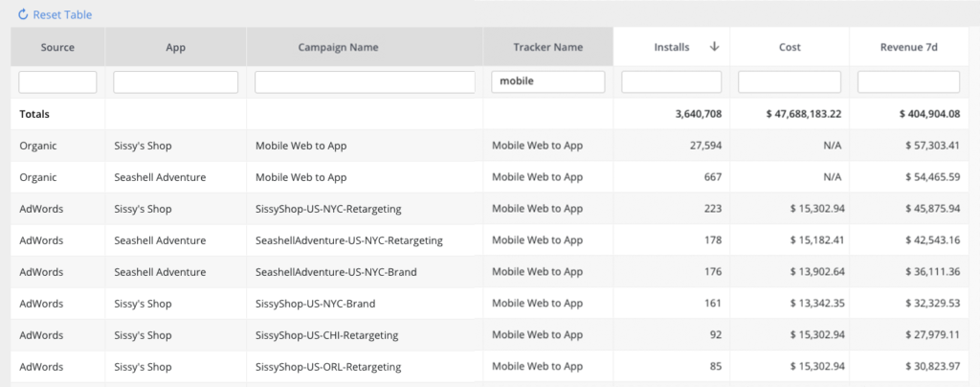Click installs value 85
The width and height of the screenshot is (980, 387).
click(x=716, y=367)
